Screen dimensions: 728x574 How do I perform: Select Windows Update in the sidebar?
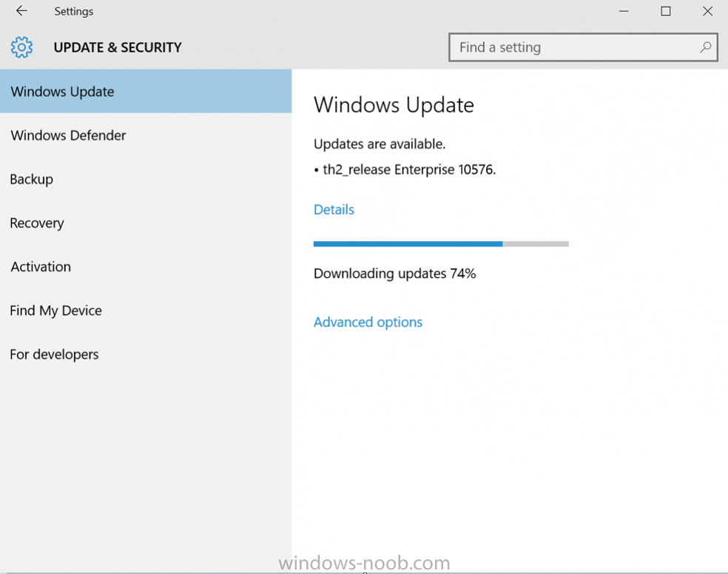(x=146, y=92)
